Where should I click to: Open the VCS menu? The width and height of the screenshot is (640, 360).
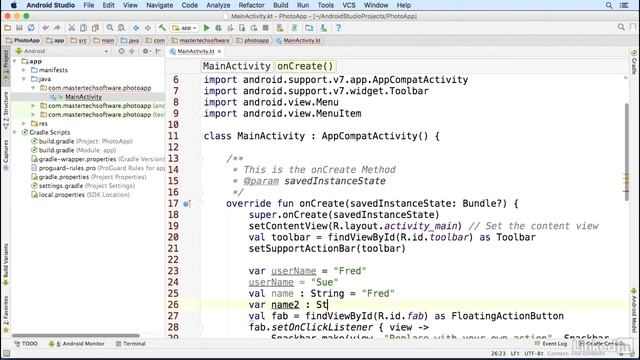(x=349, y=5)
